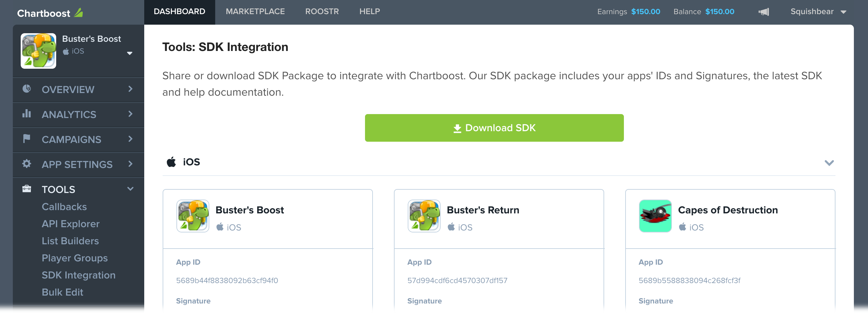This screenshot has height=313, width=868.
Task: Collapse the iOS section chevron
Action: [829, 163]
